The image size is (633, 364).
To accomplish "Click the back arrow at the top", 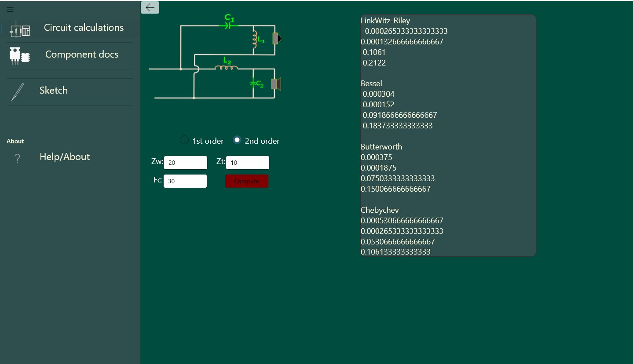I will [x=150, y=7].
